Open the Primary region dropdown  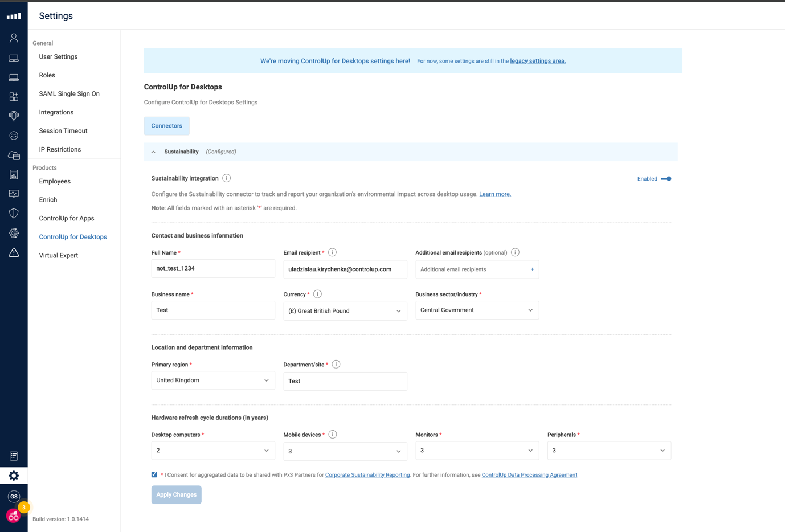213,380
